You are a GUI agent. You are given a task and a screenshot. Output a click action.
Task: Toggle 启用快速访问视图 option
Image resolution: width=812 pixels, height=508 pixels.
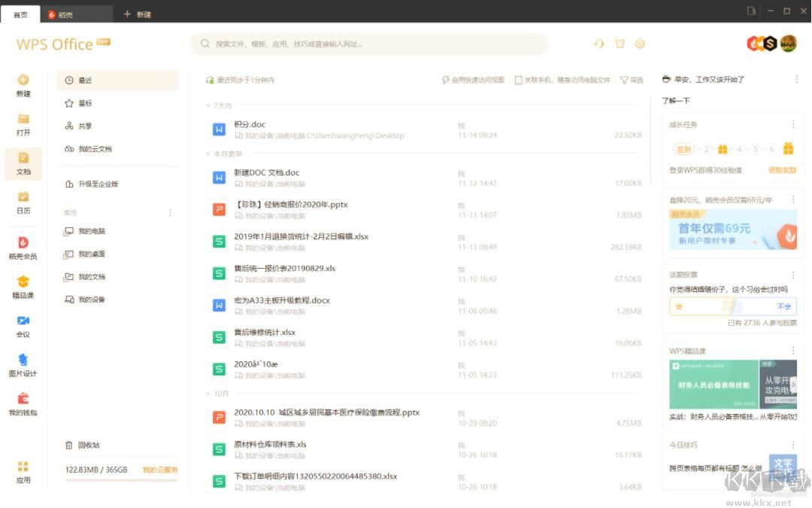473,80
